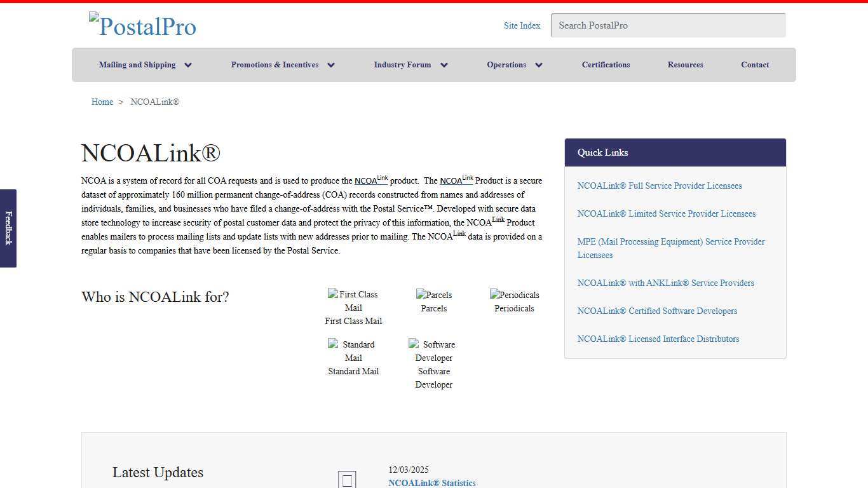Open the Site Index link
This screenshot has height=488, width=868.
click(522, 25)
